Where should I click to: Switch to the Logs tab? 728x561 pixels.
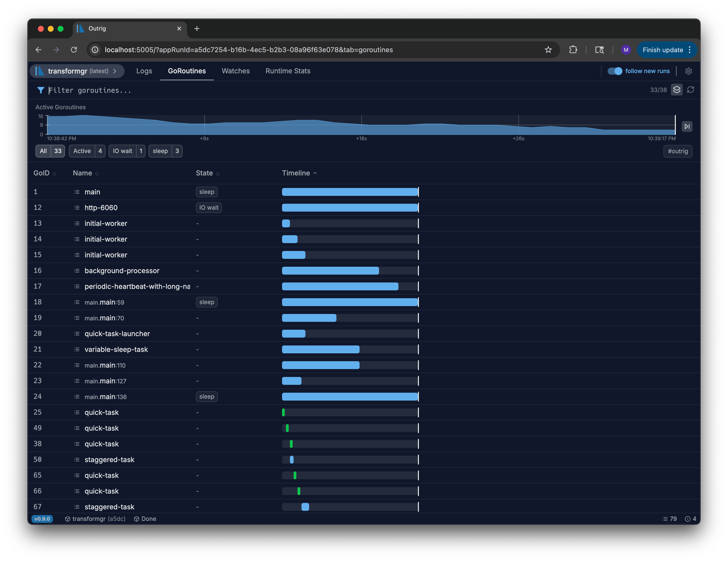pos(144,71)
